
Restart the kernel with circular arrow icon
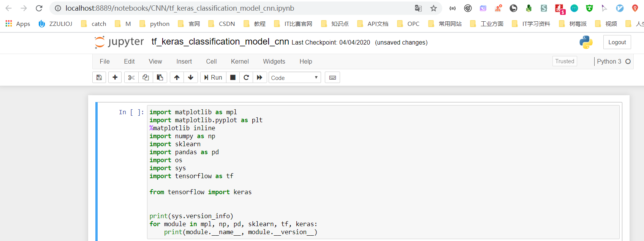[246, 77]
